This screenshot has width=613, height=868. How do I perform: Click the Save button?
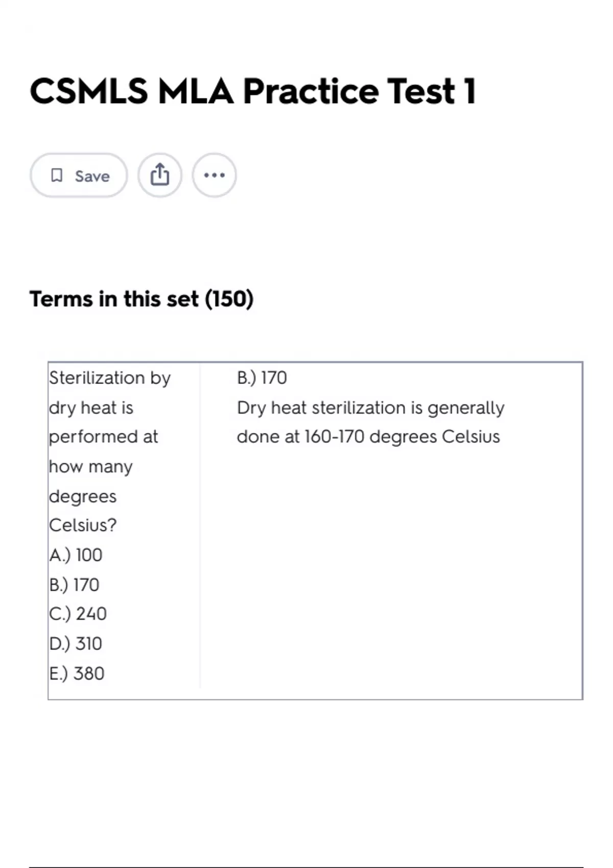click(79, 176)
